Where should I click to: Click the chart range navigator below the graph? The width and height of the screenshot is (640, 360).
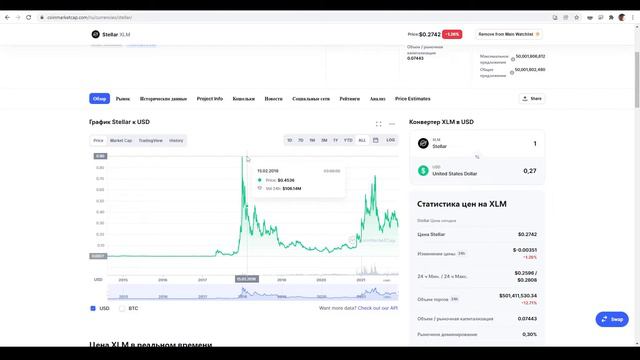253,292
